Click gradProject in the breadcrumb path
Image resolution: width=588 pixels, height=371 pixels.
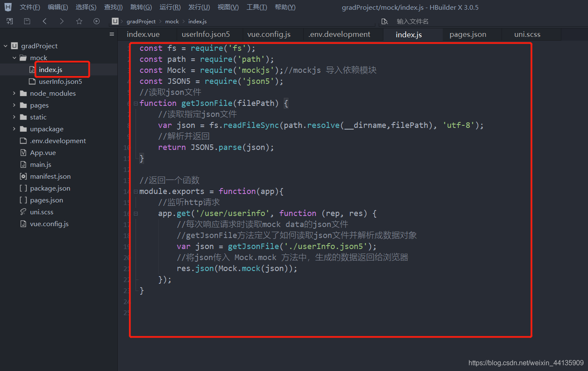click(x=141, y=21)
